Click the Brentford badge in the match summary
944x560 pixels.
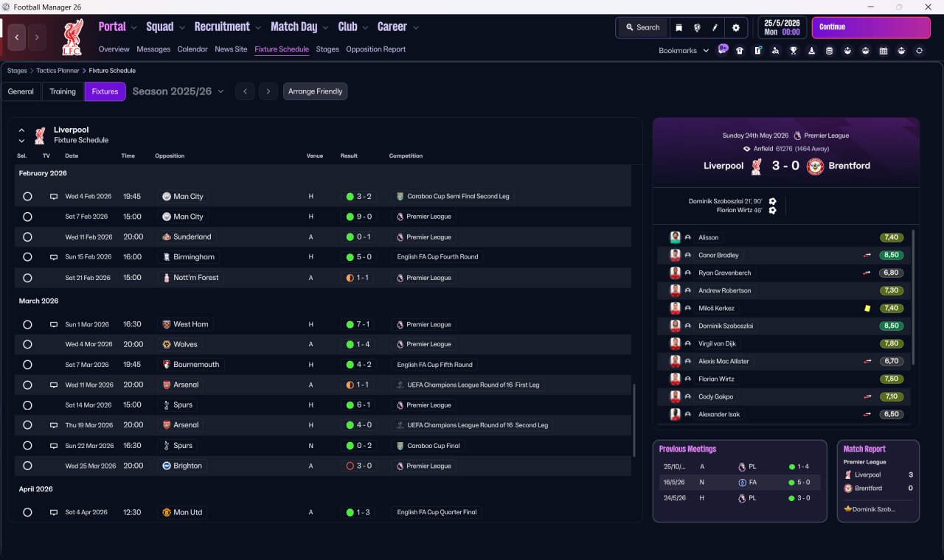(815, 166)
